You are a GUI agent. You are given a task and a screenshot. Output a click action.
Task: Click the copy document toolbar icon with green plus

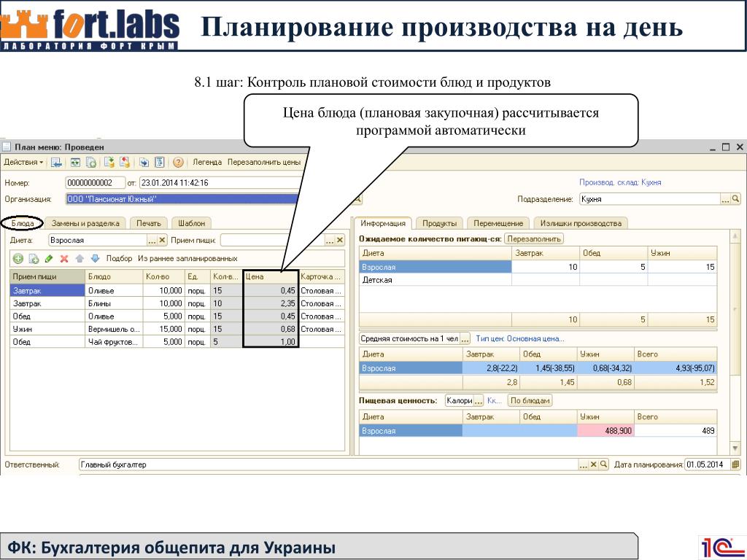pos(91,163)
